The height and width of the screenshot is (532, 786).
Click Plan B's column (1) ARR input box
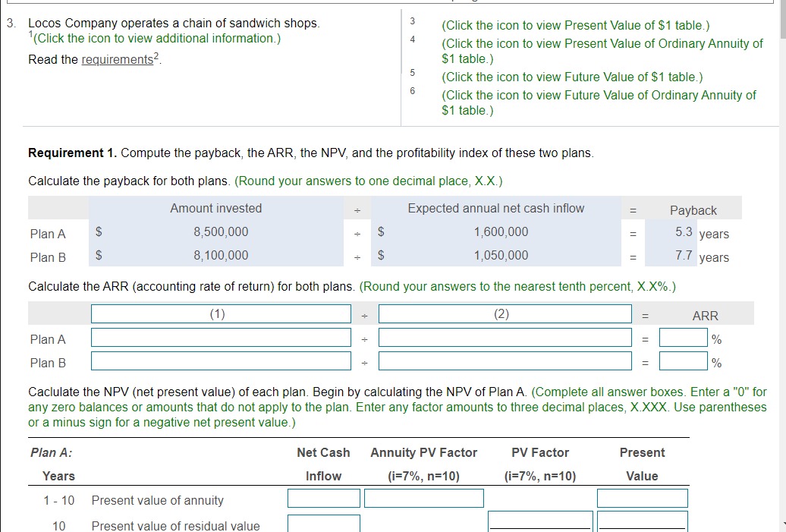220,361
